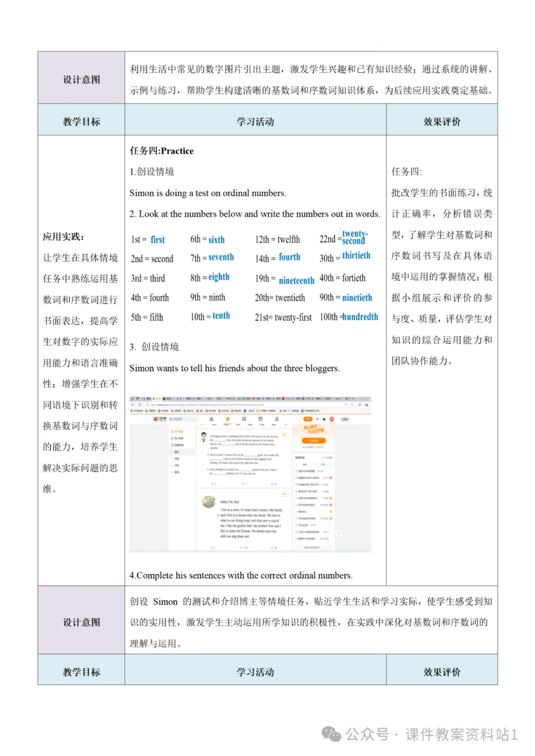The width and height of the screenshot is (535, 756).
Task: Select "Simon wants to tell his friends" sentence
Action: [235, 368]
